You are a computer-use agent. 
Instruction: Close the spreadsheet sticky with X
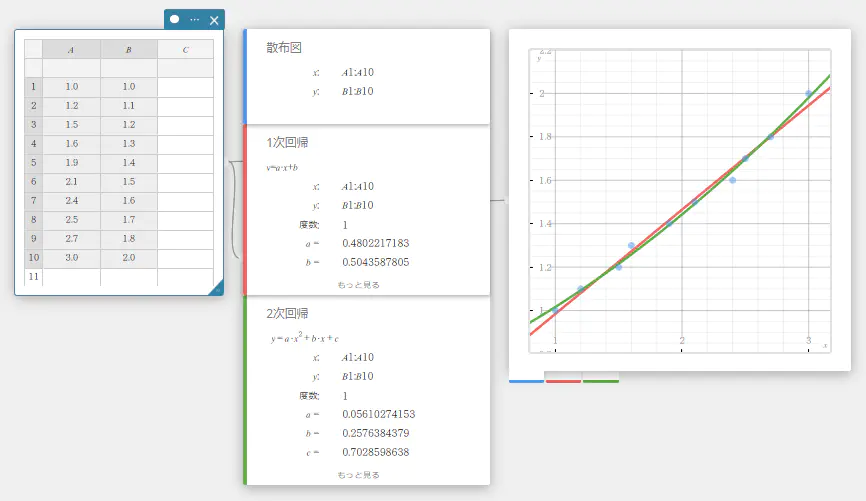coord(214,19)
